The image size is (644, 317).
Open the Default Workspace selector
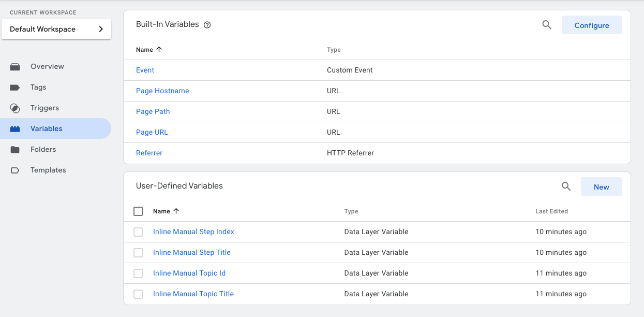tap(56, 30)
